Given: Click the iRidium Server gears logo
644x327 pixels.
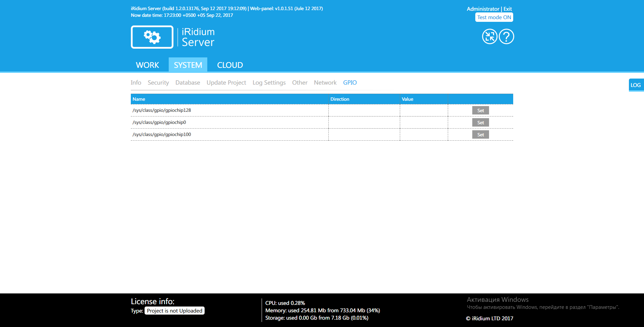Looking at the screenshot, I should coord(152,37).
